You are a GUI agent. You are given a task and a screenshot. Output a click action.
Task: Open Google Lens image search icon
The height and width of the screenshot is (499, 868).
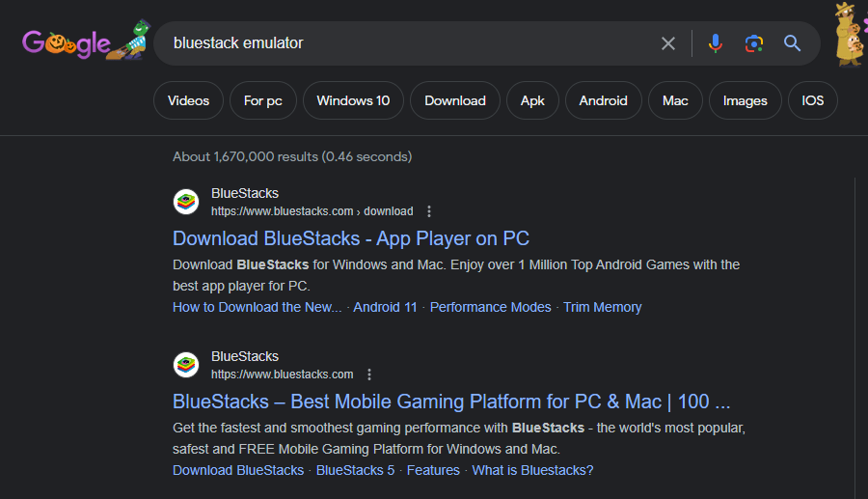(754, 43)
